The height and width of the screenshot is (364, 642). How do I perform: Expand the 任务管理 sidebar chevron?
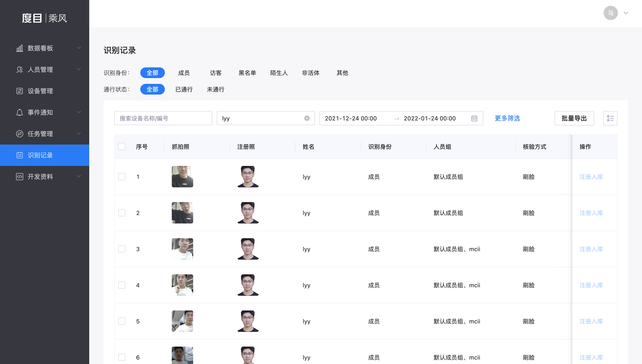point(79,134)
